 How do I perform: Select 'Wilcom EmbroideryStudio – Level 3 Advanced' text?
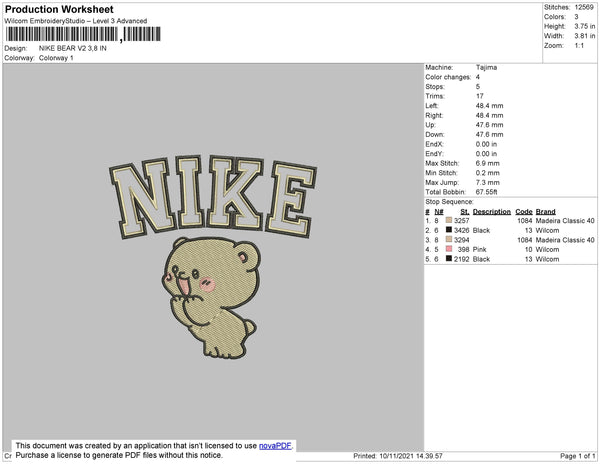75,21
